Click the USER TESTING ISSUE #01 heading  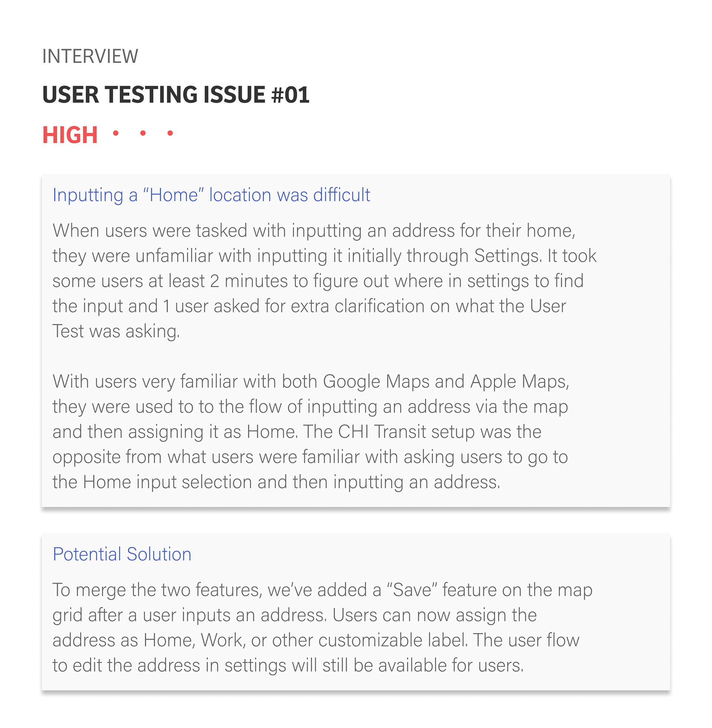coord(176,94)
